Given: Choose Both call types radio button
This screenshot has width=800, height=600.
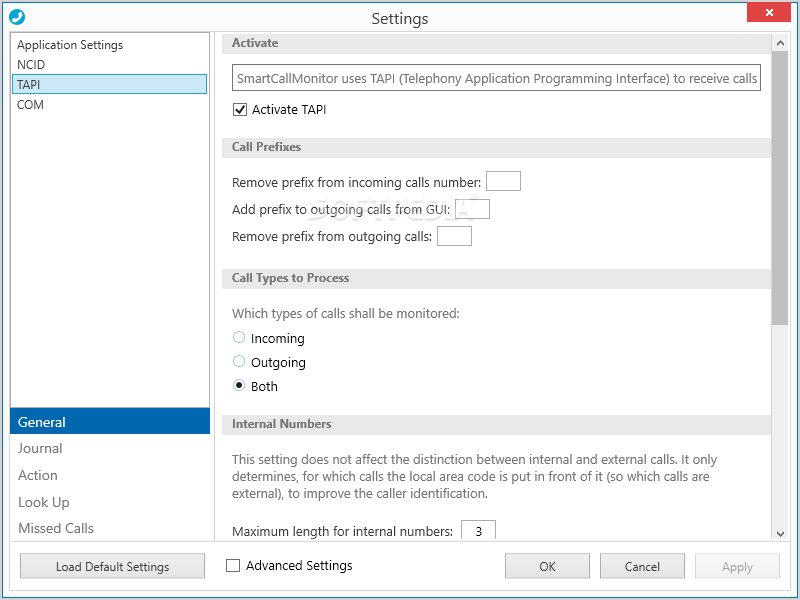Looking at the screenshot, I should (x=239, y=385).
